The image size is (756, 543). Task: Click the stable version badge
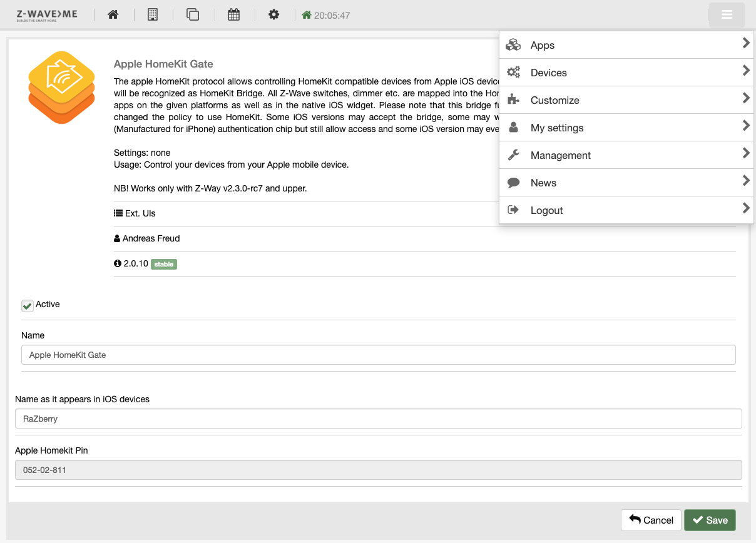pos(164,264)
